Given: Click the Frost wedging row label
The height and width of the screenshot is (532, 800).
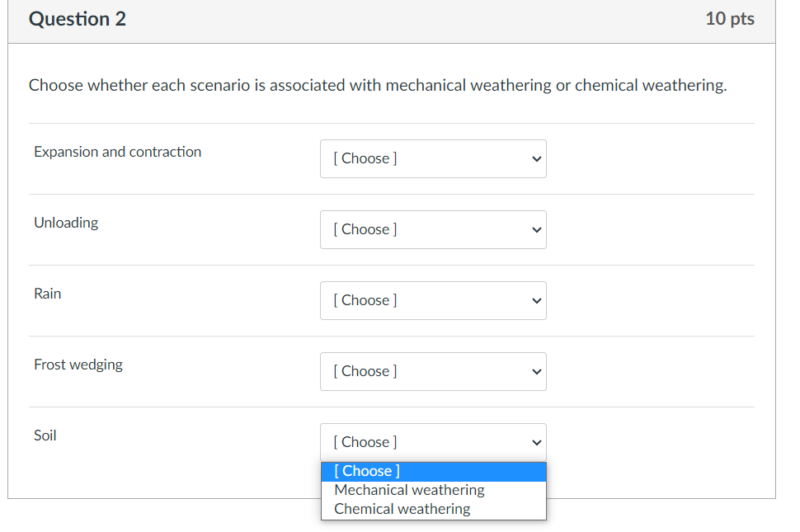Looking at the screenshot, I should [x=78, y=365].
